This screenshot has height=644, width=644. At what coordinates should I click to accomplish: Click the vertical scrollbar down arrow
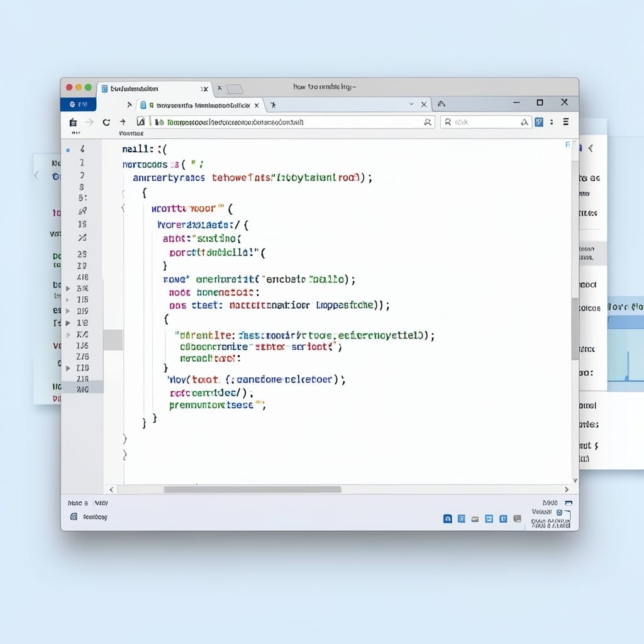575,480
